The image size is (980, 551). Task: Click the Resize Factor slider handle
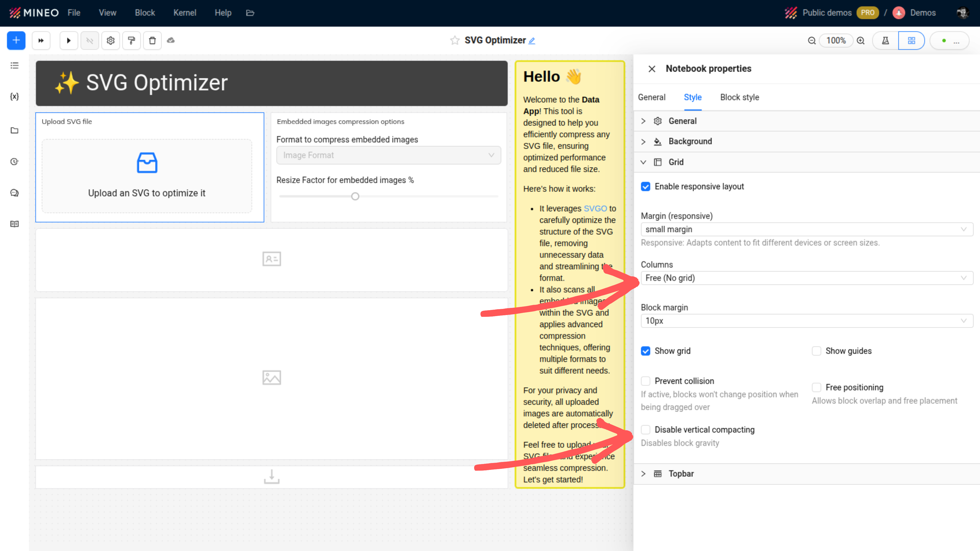(355, 197)
